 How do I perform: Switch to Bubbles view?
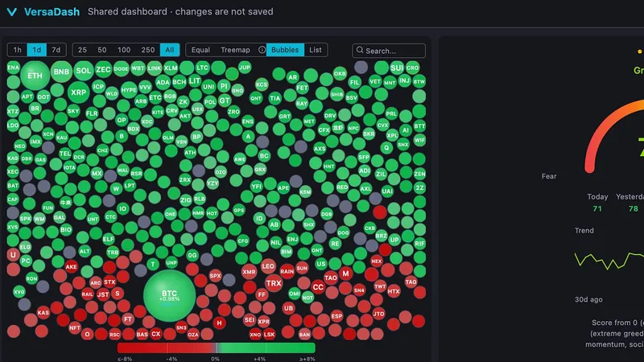click(x=285, y=50)
